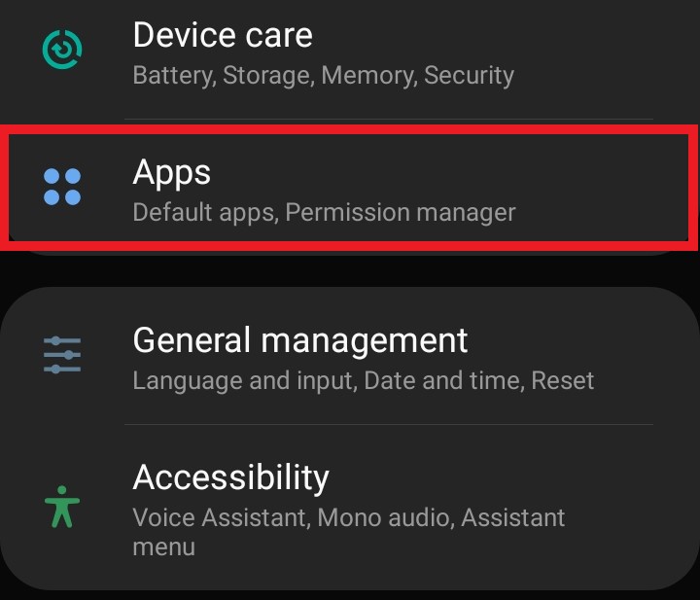Open the Accessibility settings title
Image resolution: width=700 pixels, height=600 pixels.
pos(230,477)
